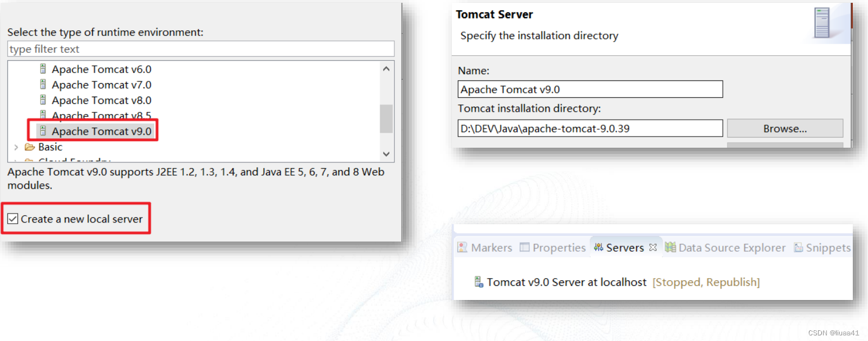The image size is (868, 341).
Task: Click the Markers tab icon
Action: (462, 247)
